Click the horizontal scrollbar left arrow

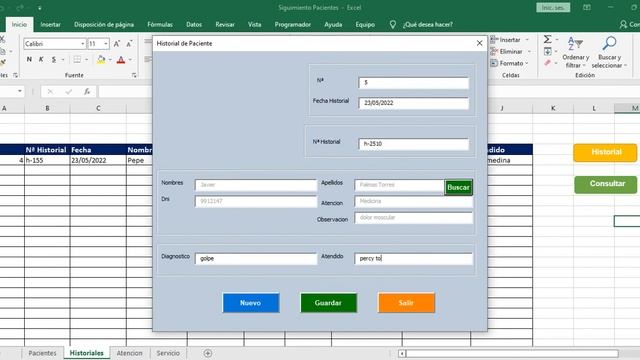click(402, 353)
